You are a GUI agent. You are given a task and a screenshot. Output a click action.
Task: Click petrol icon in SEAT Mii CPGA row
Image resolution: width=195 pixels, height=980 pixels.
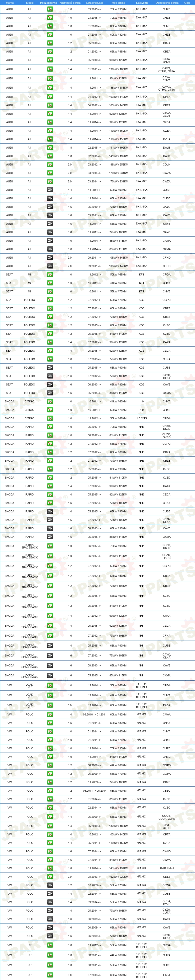(x=50, y=274)
